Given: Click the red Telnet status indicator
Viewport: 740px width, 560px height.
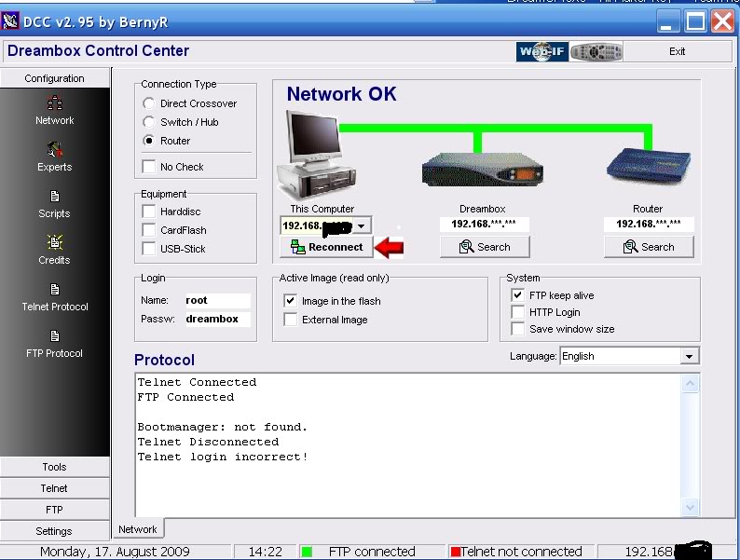Looking at the screenshot, I should coord(456,552).
